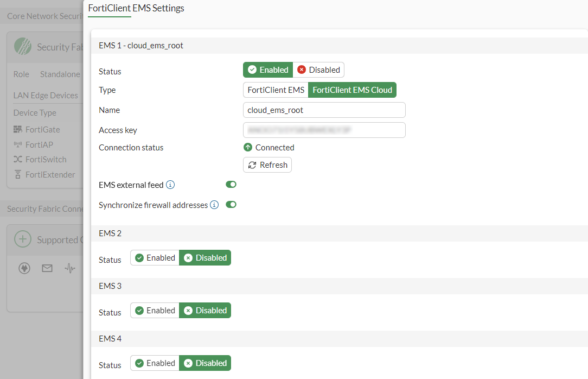Toggle the EMS external feed switch
Screen dimensions: 588x379
point(231,185)
